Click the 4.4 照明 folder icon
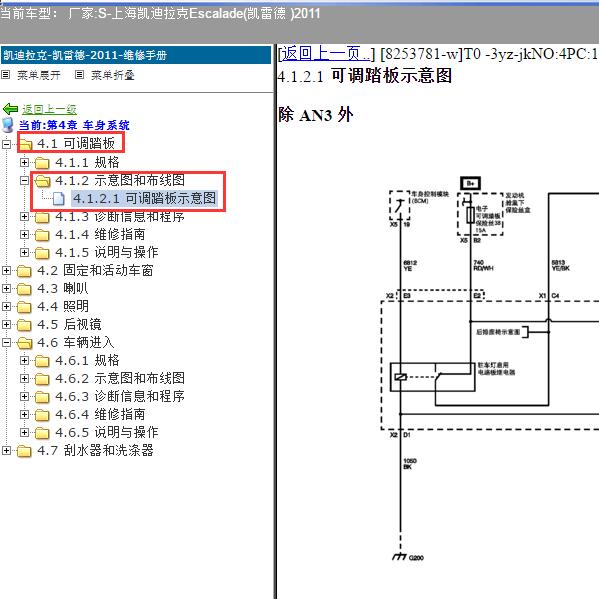599x599 pixels. [24, 306]
